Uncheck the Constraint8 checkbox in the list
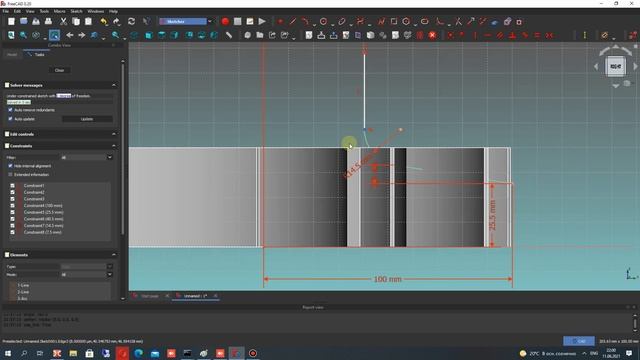Image resolution: width=640 pixels, height=360 pixels. point(12,232)
